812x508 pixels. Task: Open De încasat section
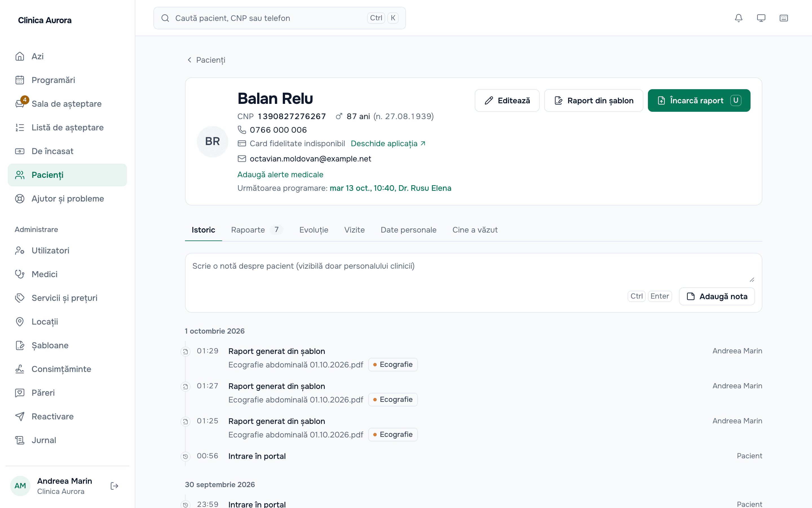pos(67,151)
